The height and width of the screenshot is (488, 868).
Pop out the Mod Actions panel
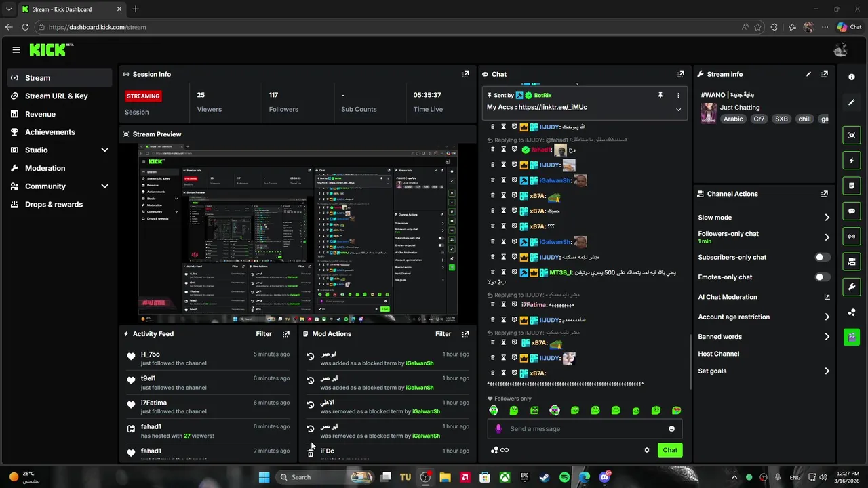465,334
